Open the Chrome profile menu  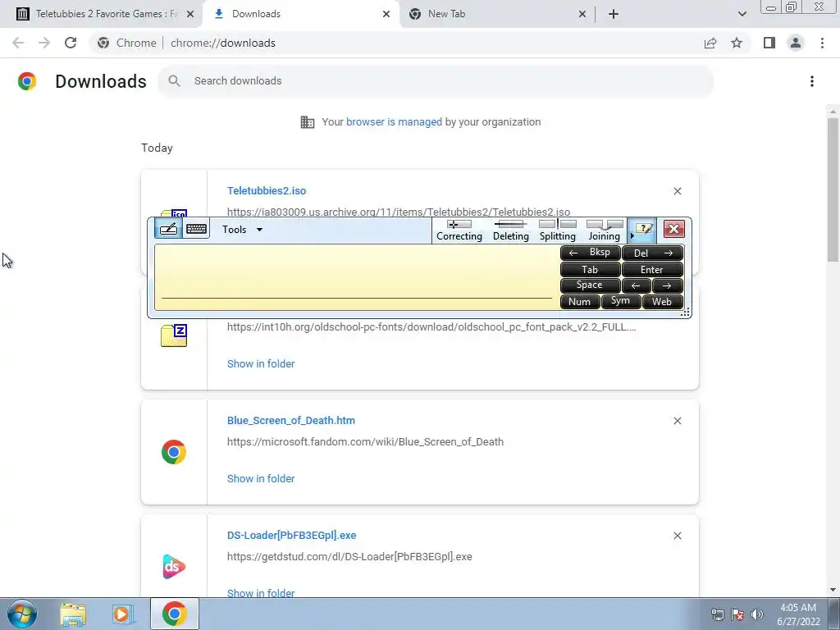pos(796,43)
